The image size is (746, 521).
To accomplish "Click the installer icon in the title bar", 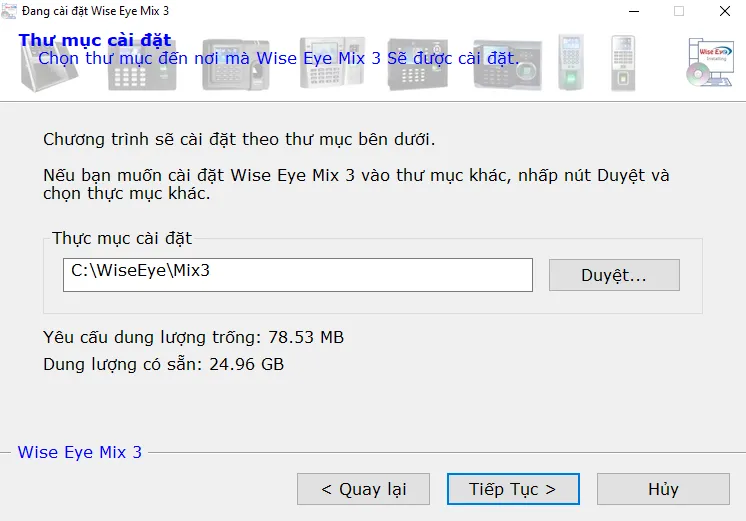I will [11, 11].
